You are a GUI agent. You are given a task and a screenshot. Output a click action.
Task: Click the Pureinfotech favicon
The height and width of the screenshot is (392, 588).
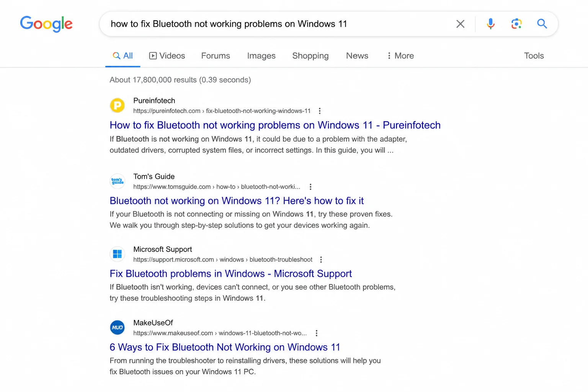(x=118, y=105)
